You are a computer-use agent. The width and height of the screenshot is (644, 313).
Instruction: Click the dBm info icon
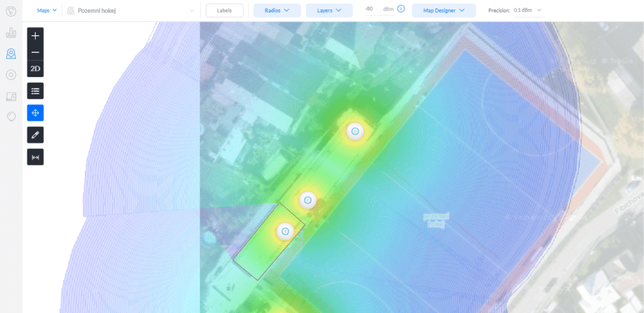coord(401,10)
